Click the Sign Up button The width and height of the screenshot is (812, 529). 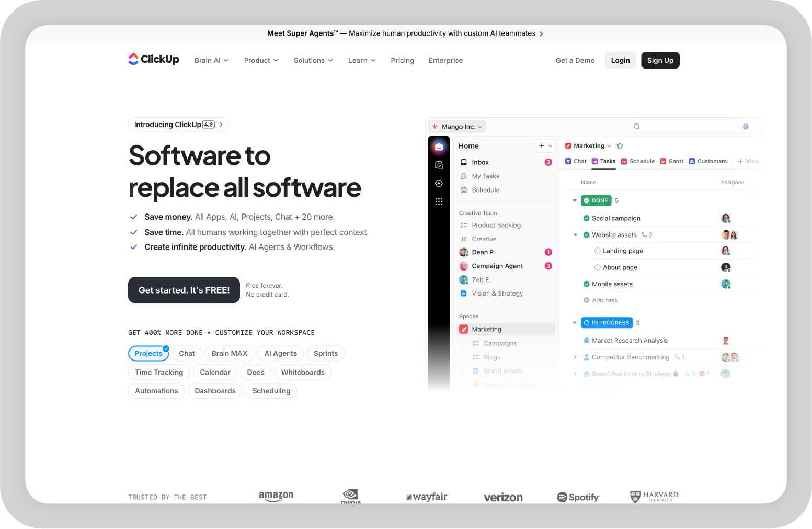(660, 60)
